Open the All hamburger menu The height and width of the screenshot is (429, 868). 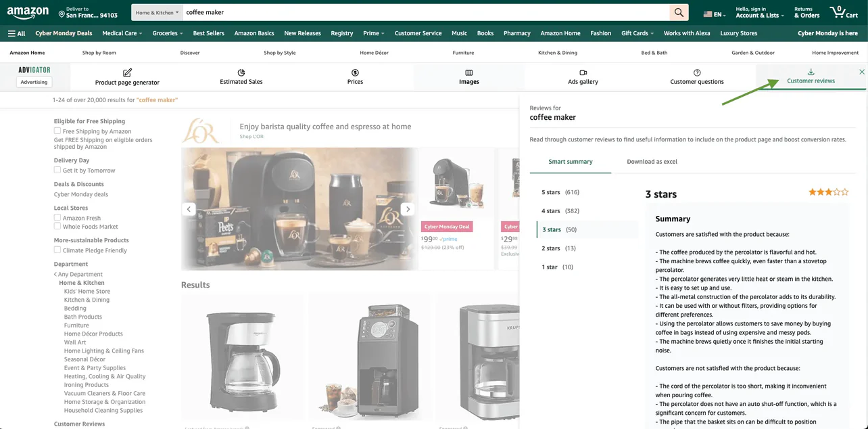[x=17, y=33]
